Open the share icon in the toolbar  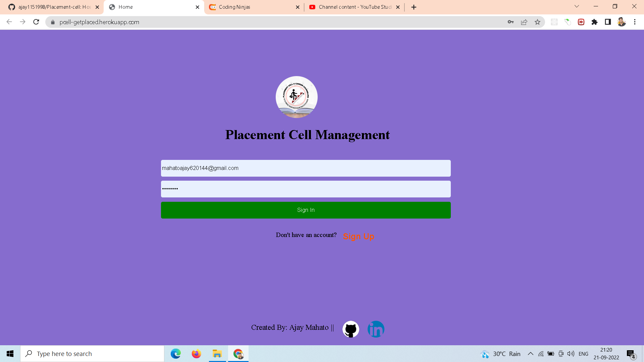click(x=524, y=22)
